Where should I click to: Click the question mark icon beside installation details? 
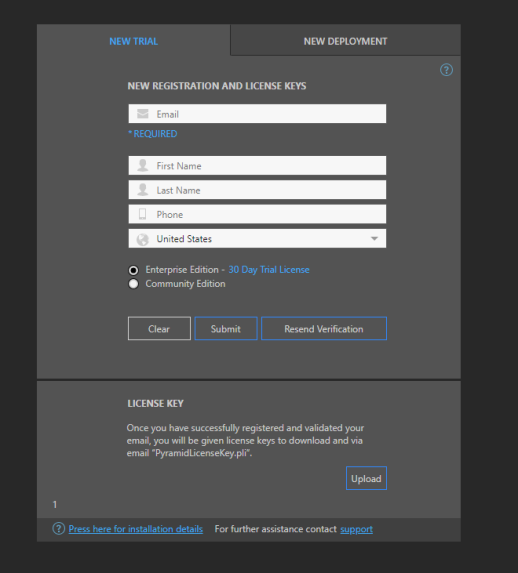coord(58,528)
